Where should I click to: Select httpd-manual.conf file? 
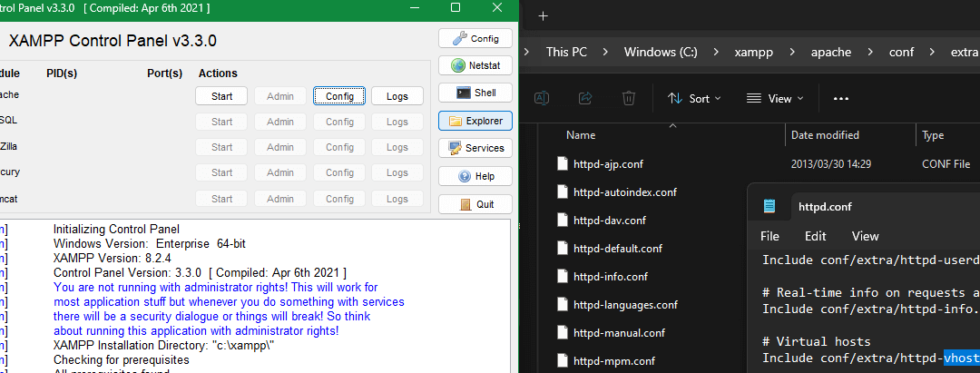[619, 333]
